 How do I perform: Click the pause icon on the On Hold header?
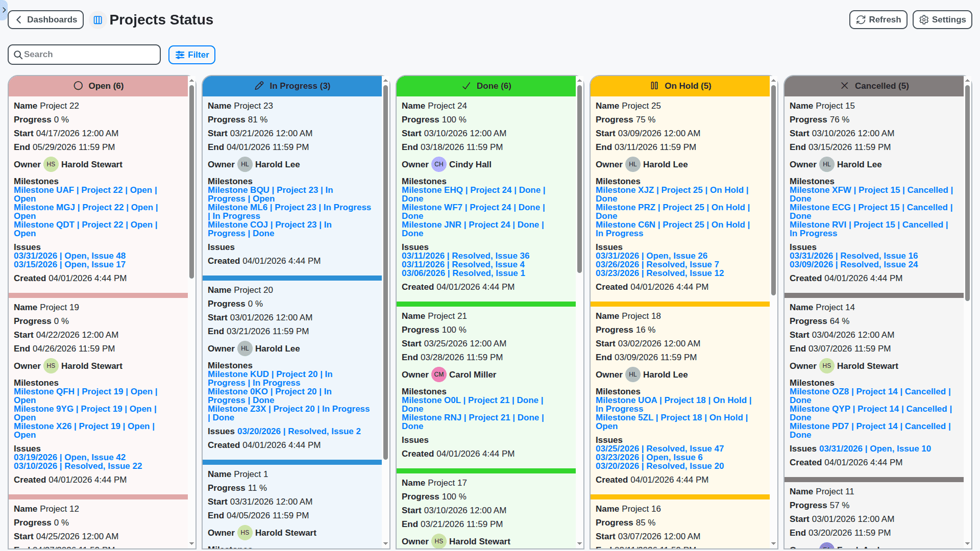pyautogui.click(x=655, y=86)
